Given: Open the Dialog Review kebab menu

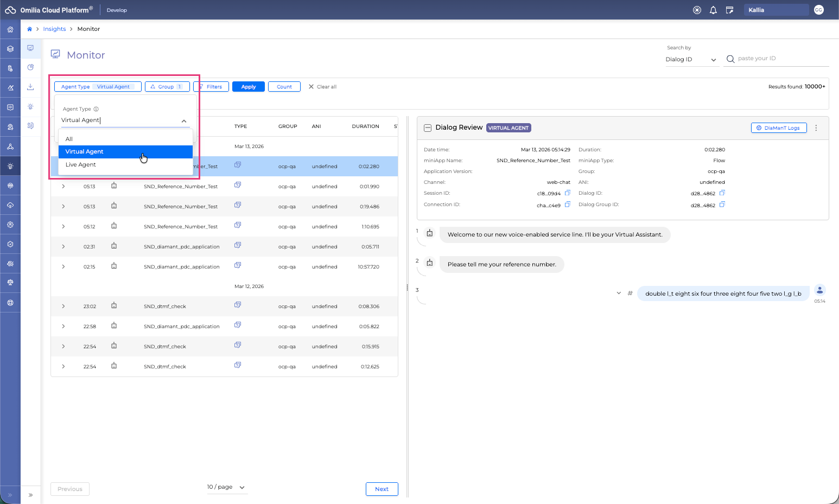Looking at the screenshot, I should [816, 128].
